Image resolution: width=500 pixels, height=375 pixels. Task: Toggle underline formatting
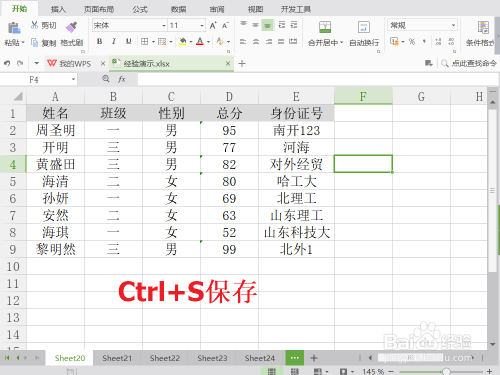(128, 42)
